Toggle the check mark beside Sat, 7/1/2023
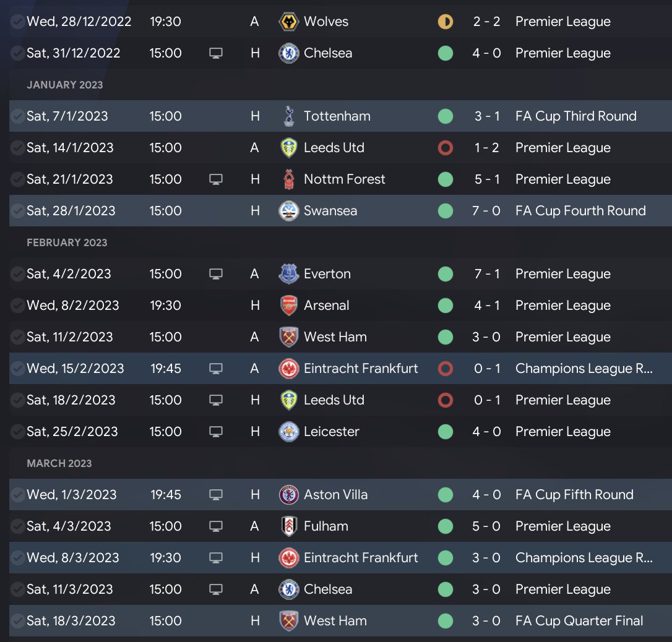Viewport: 672px width, 642px height. point(17,116)
